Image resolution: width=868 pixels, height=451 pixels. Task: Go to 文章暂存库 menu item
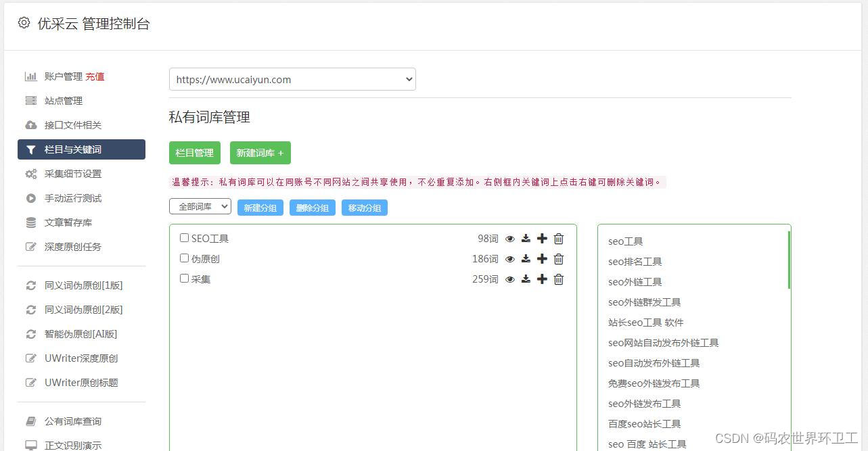click(x=68, y=222)
